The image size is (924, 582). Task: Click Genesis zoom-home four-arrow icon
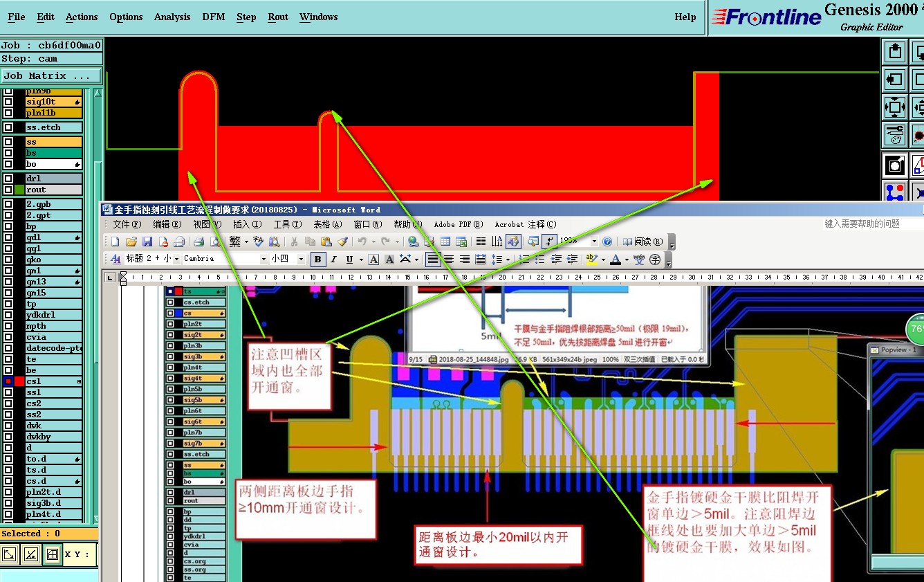896,108
